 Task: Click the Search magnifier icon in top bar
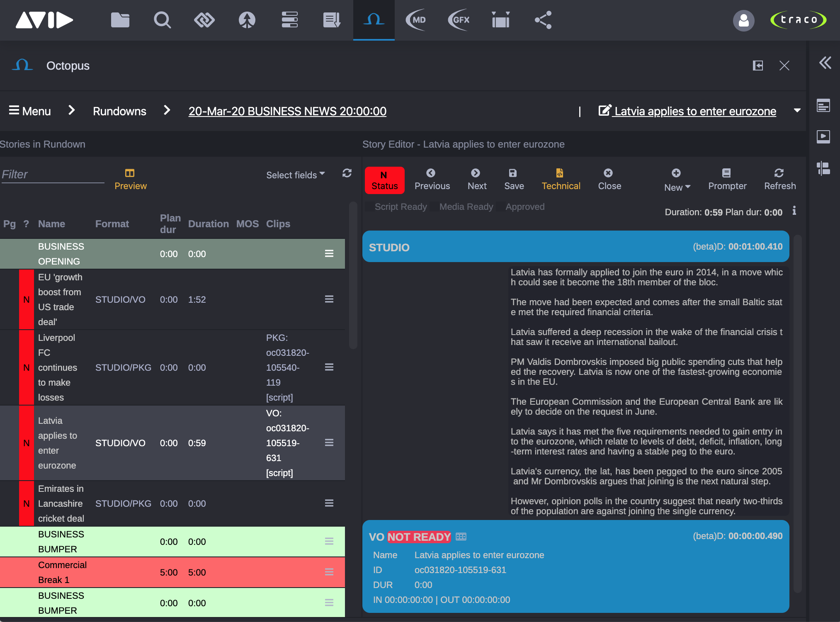162,20
